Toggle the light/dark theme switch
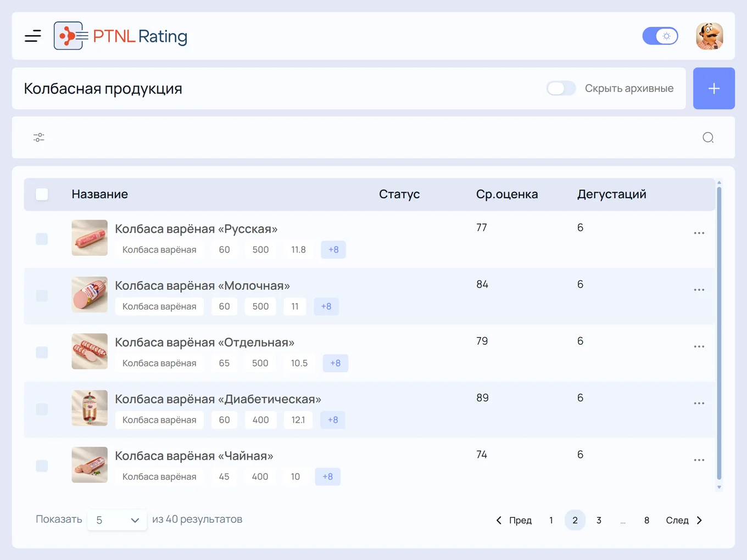Viewport: 747px width, 560px height. [x=660, y=36]
